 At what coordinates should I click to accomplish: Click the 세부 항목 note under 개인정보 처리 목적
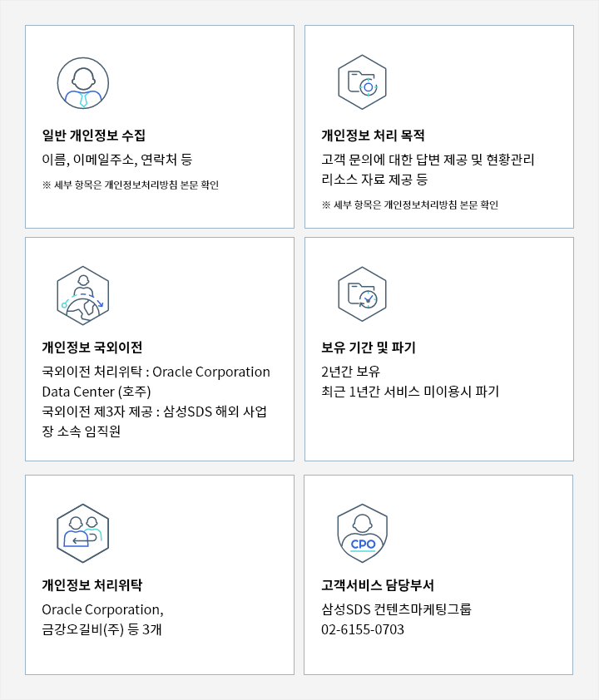(409, 205)
